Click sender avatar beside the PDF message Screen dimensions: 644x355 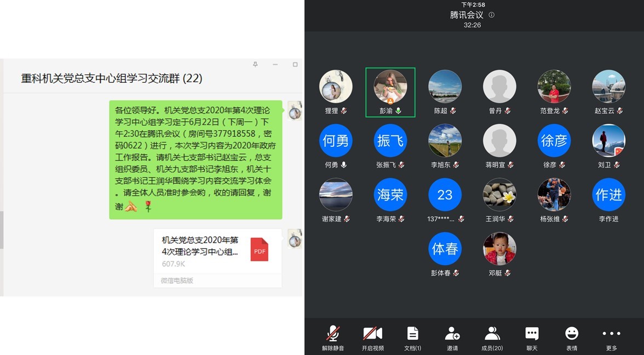point(295,239)
